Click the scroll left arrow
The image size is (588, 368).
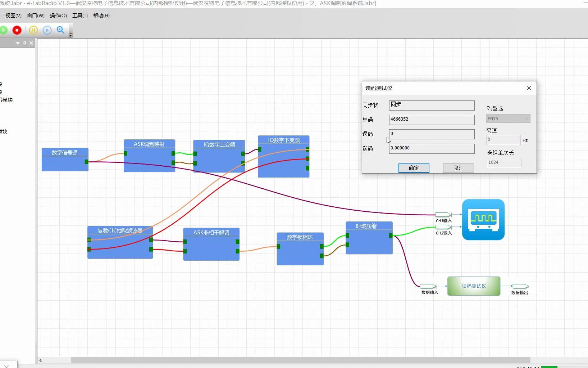(x=41, y=360)
